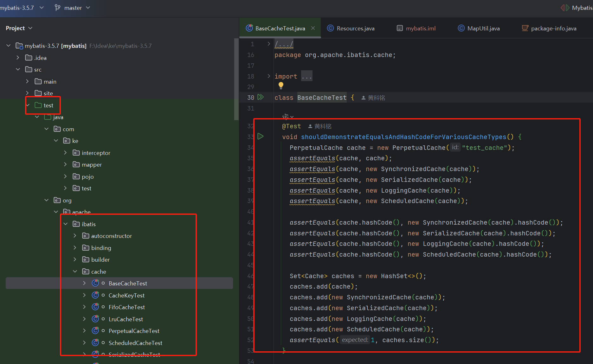Click the package org.apache.ibatis.cache line
593x364 pixels.
(x=335, y=55)
